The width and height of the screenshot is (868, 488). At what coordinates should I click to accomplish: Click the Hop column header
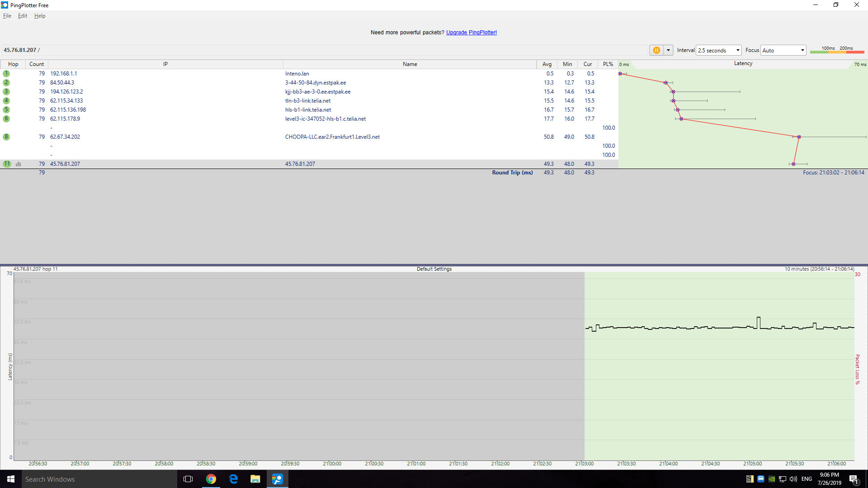(13, 64)
